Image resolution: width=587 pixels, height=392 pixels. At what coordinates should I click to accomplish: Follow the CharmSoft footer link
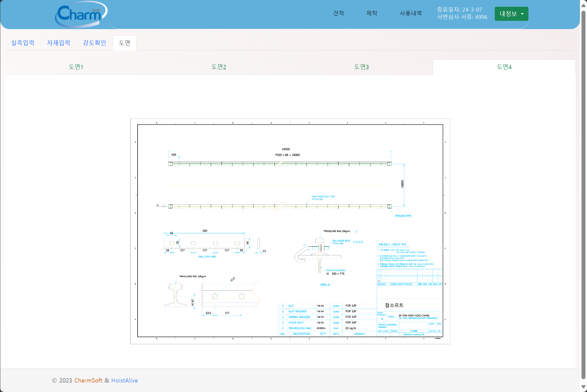coord(88,380)
